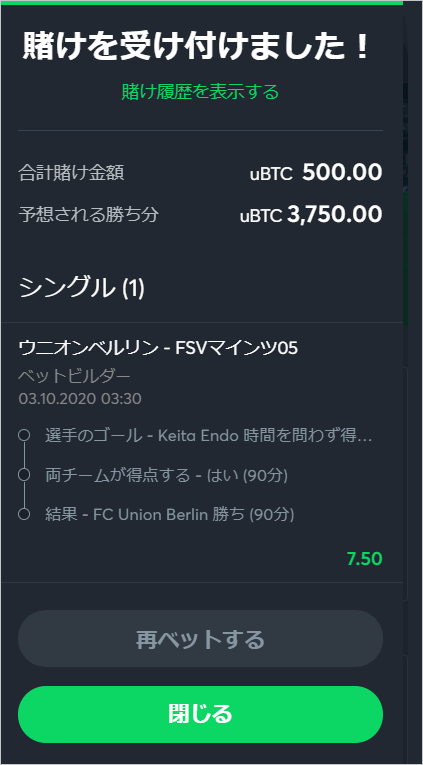Viewport: 423px width, 765px height.
Task: Click the ウニオンベルリン - FSVマインツ05 match title
Action: 158,348
